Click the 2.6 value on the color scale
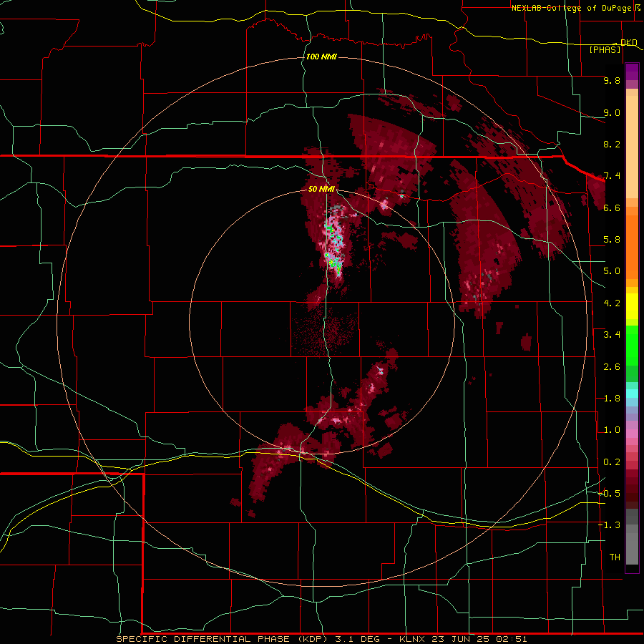This screenshot has width=644, height=644. [x=612, y=367]
